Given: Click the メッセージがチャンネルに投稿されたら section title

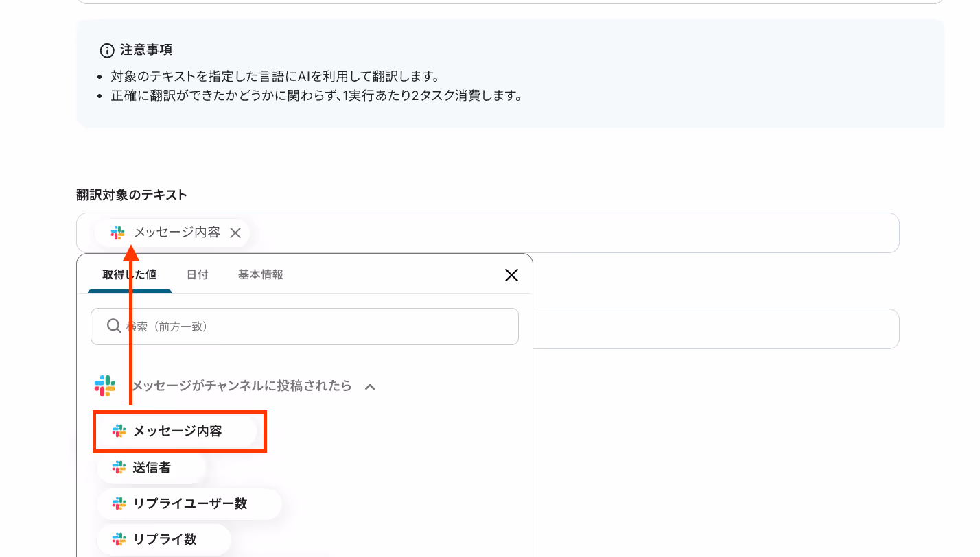Looking at the screenshot, I should point(241,386).
